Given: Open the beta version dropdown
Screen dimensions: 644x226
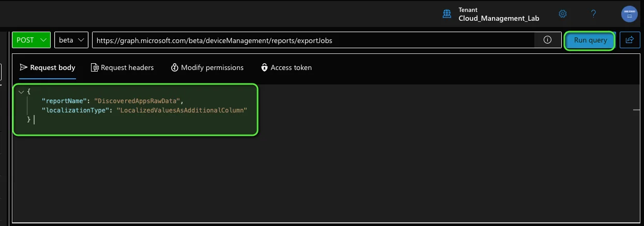Looking at the screenshot, I should [71, 40].
